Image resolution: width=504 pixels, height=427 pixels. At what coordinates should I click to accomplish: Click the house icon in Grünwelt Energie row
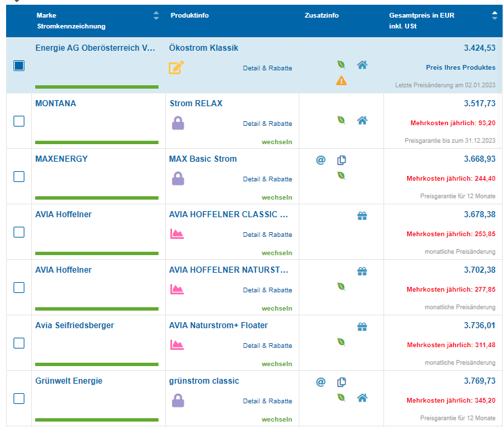362,398
